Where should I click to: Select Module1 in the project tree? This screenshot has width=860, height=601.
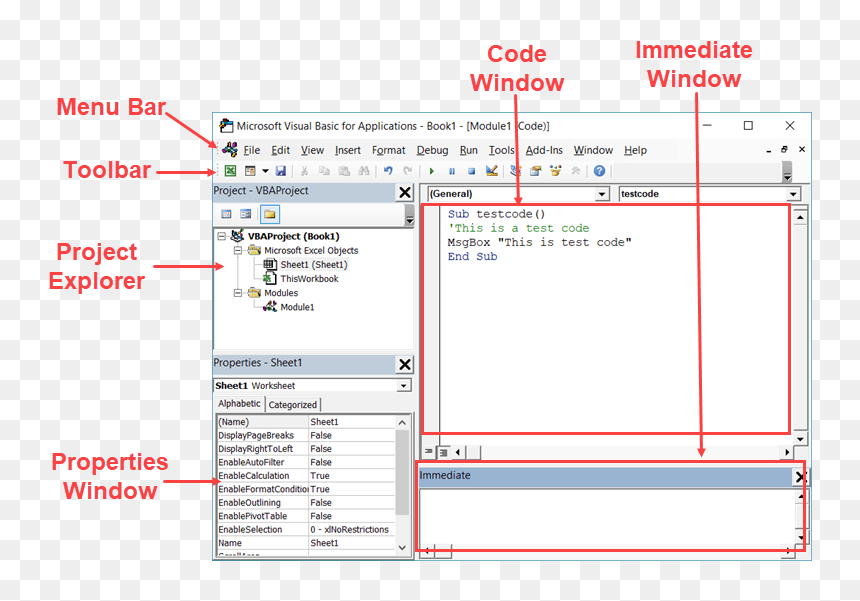(x=297, y=307)
